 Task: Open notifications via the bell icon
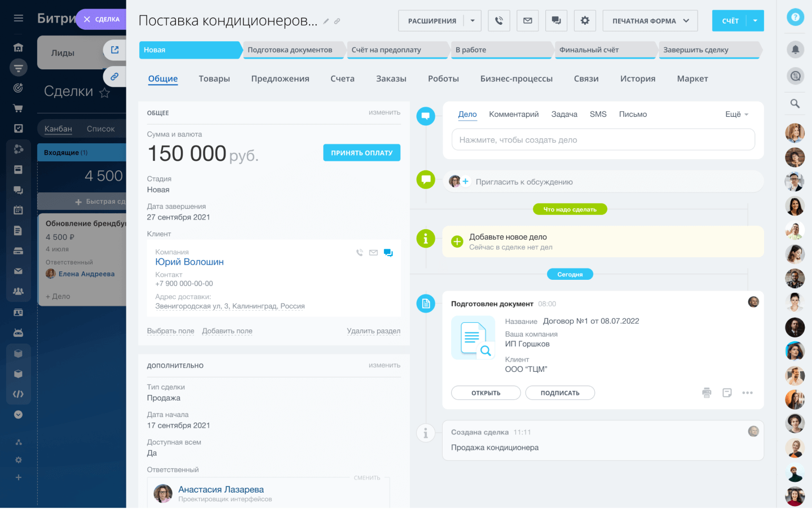click(795, 49)
